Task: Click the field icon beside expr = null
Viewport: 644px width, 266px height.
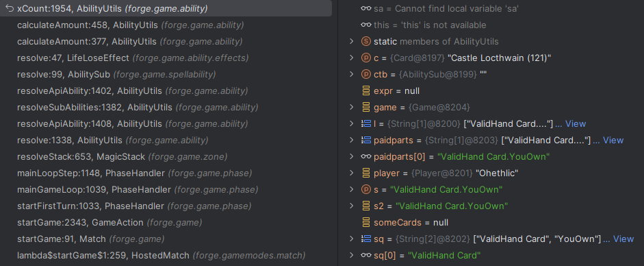Action: click(x=365, y=91)
